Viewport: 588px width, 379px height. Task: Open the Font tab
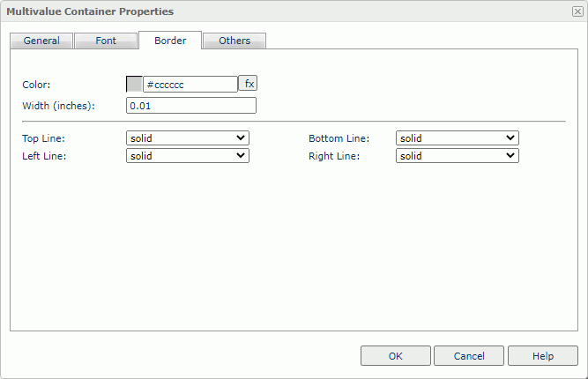pyautogui.click(x=106, y=41)
